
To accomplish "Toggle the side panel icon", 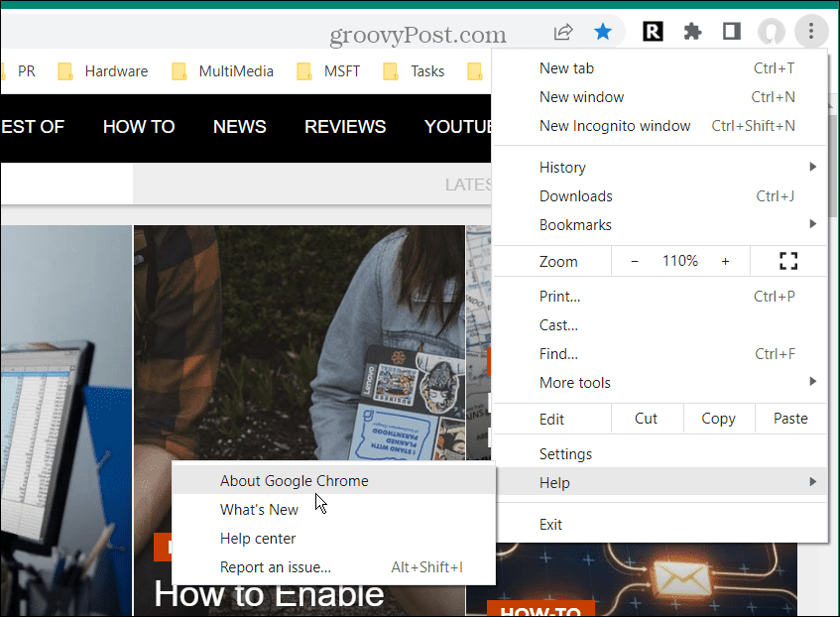I will click(x=731, y=31).
